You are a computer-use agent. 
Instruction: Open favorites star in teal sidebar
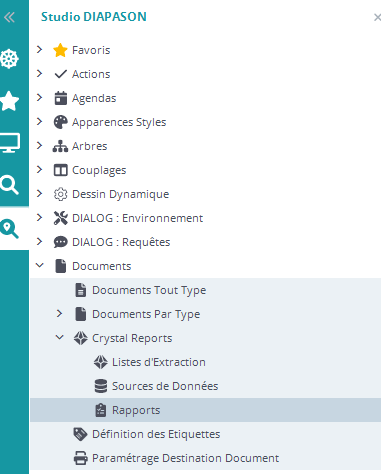coord(9,101)
